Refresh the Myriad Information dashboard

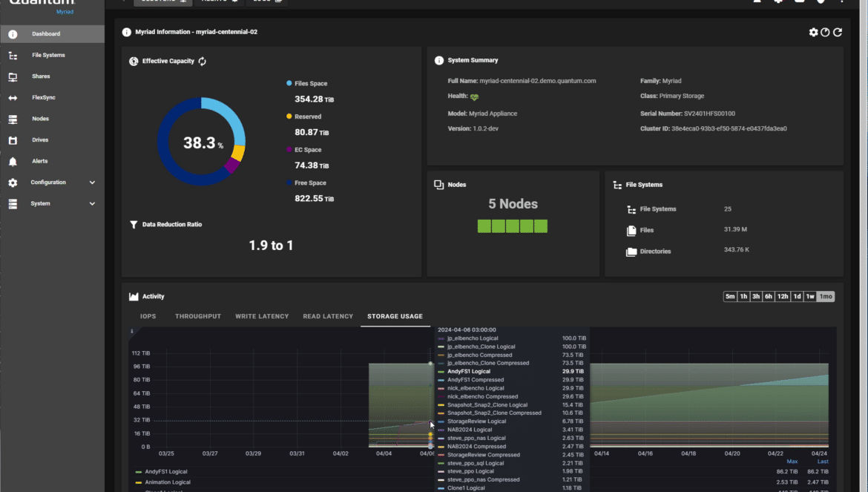click(x=838, y=32)
